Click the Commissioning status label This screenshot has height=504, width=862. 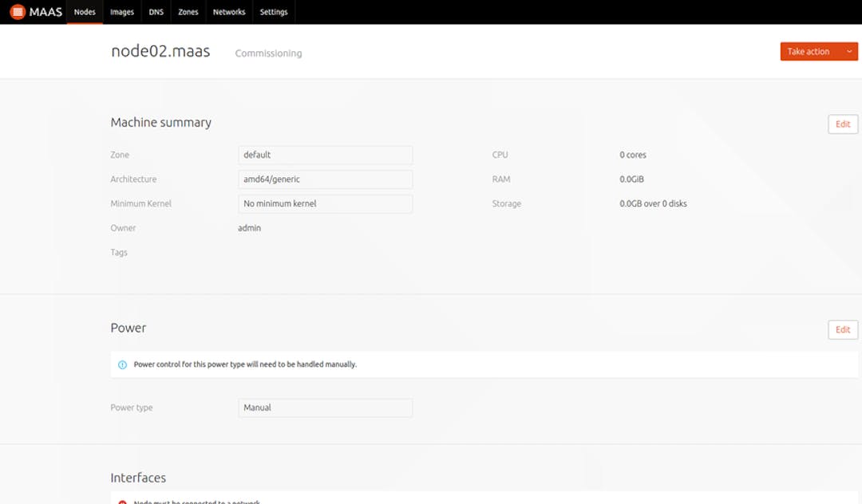click(x=268, y=53)
